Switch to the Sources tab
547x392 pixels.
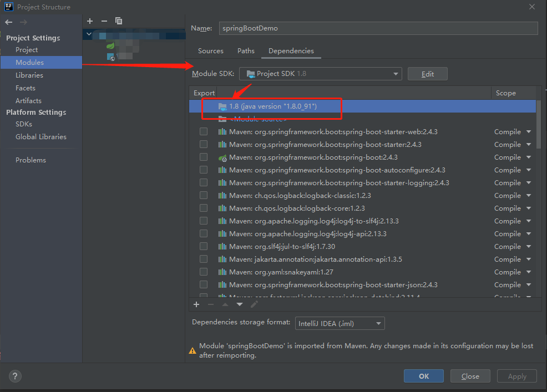click(x=211, y=51)
